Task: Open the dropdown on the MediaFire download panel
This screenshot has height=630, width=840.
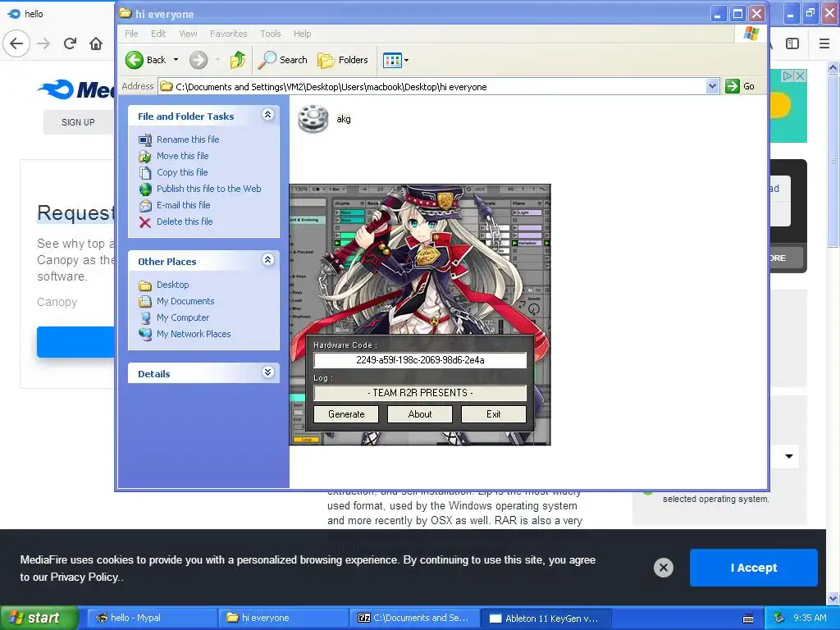Action: pos(789,456)
